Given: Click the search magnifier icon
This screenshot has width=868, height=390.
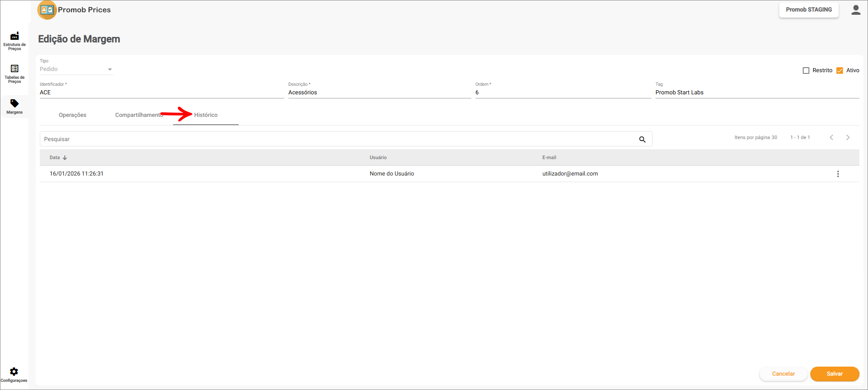Looking at the screenshot, I should point(642,139).
